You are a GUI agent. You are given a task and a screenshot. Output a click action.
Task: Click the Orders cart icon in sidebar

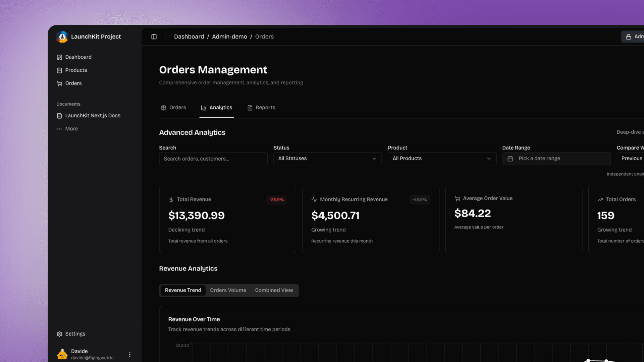point(59,83)
